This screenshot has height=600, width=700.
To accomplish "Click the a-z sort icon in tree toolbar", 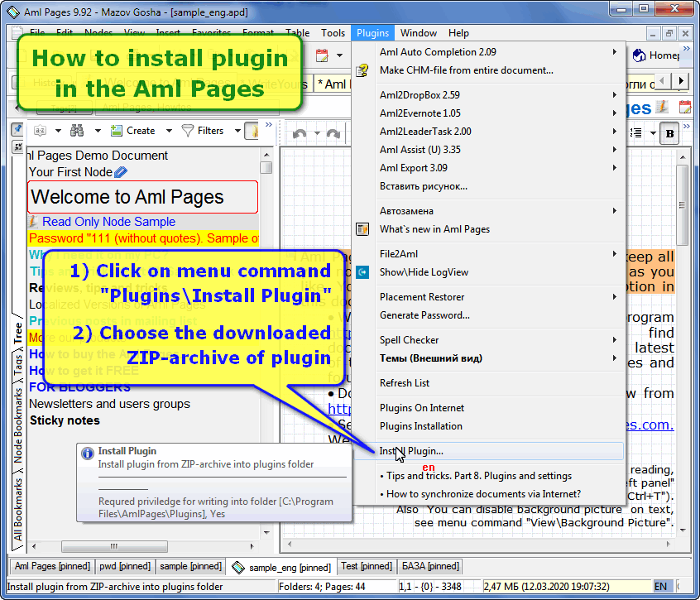I will coord(41,131).
